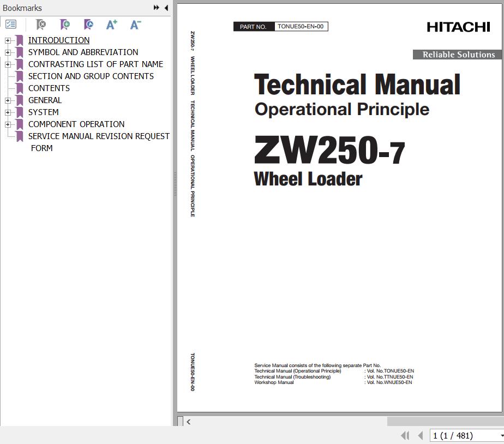
Task: Expand the CONTRASTING LIST OF PART NAME node
Action: pyautogui.click(x=8, y=64)
